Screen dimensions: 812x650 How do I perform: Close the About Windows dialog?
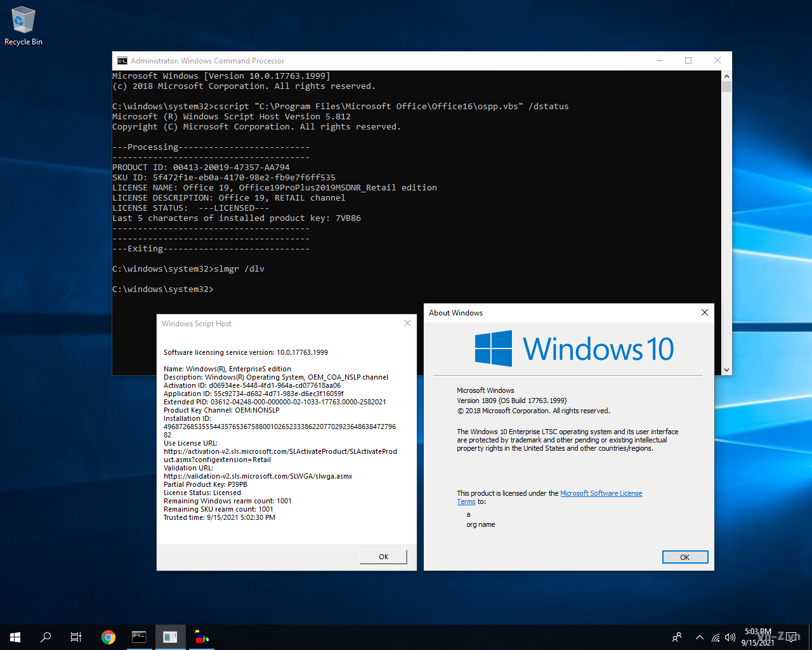pos(704,312)
